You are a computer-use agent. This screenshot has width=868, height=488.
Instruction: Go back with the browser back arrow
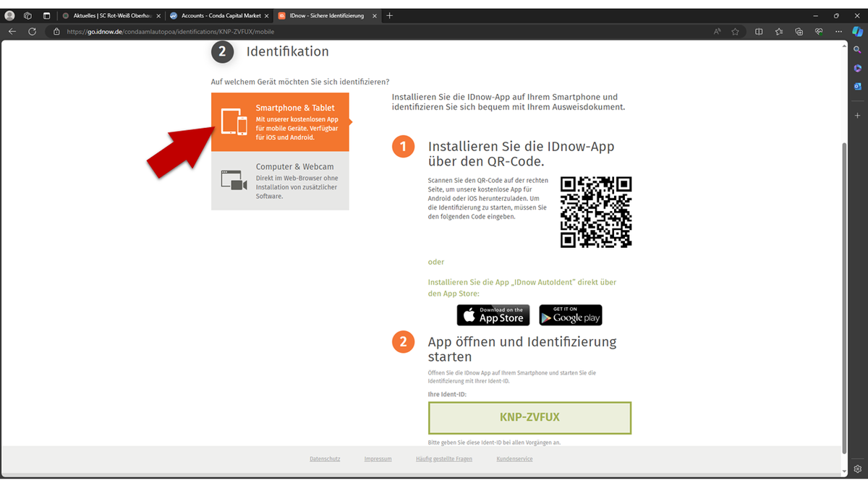coord(12,32)
